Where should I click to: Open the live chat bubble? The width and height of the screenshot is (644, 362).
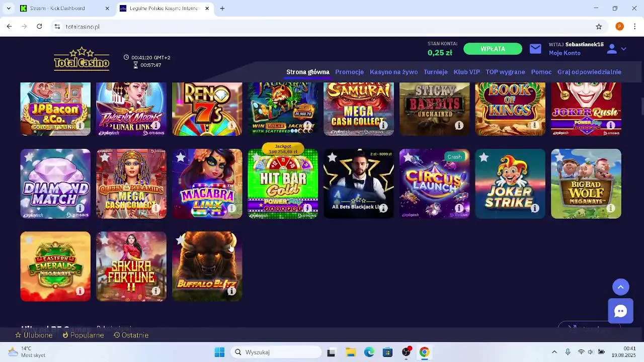point(620,311)
